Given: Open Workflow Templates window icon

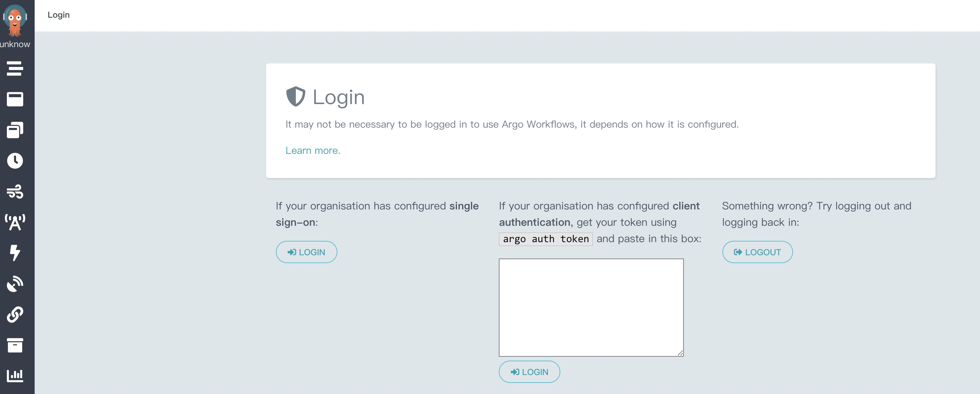Looking at the screenshot, I should point(15,99).
